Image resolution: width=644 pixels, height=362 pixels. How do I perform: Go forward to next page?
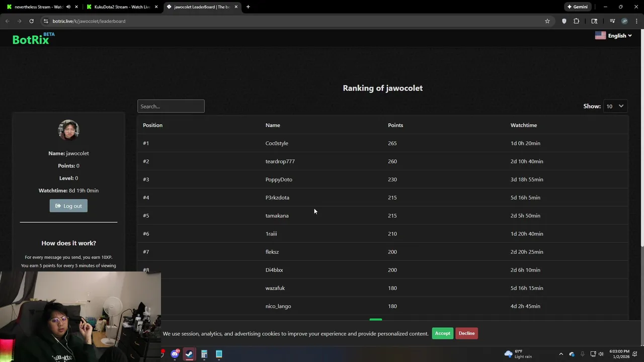pyautogui.click(x=19, y=21)
